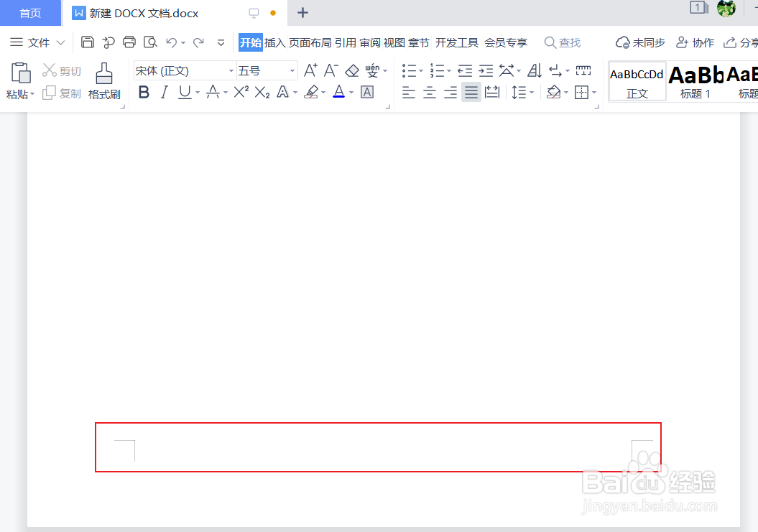Click the Copy (复制) button
Screen dimensions: 758x532
(61, 93)
